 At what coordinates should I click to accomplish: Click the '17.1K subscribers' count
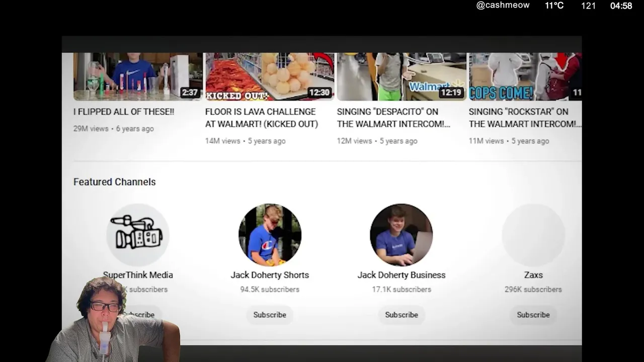401,290
